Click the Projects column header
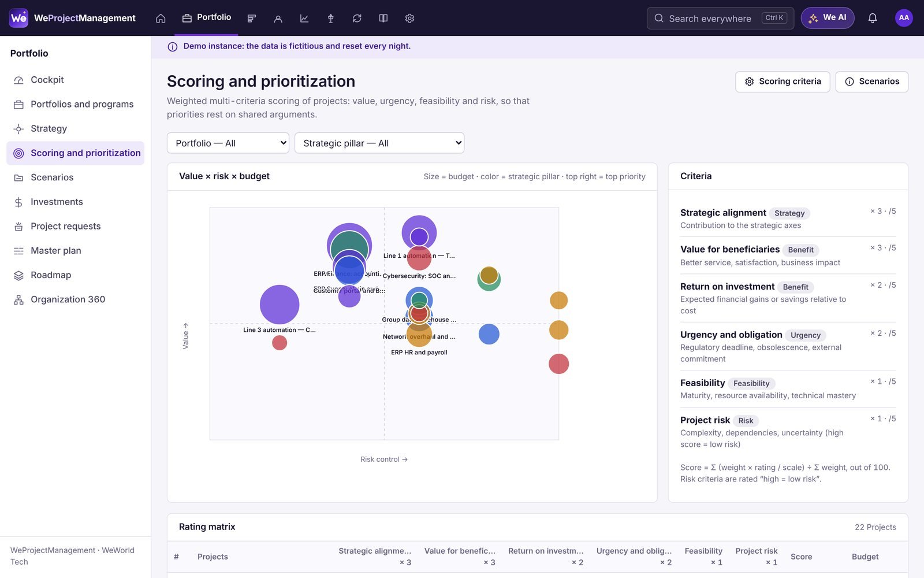 coord(213,557)
